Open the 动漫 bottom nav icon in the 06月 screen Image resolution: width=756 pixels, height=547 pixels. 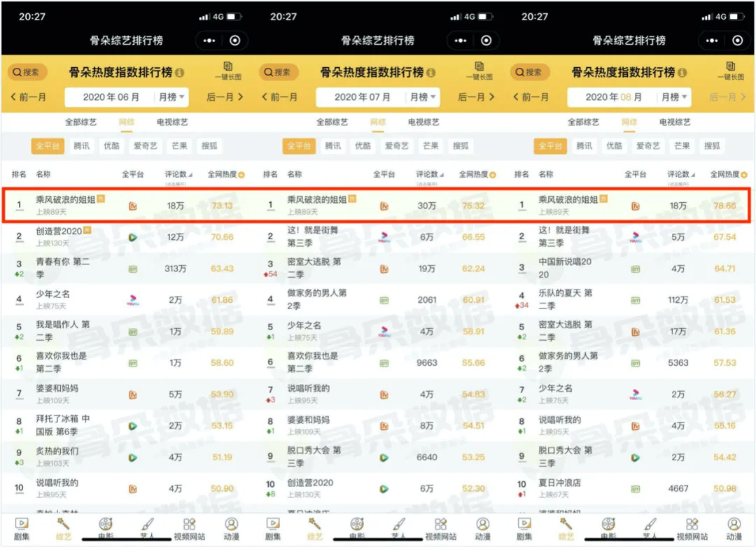pos(232,529)
